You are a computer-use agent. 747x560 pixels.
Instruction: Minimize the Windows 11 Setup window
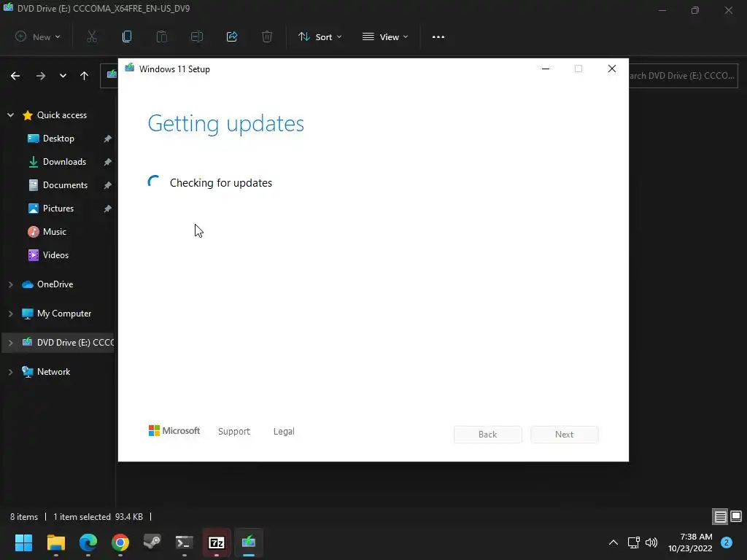[546, 69]
